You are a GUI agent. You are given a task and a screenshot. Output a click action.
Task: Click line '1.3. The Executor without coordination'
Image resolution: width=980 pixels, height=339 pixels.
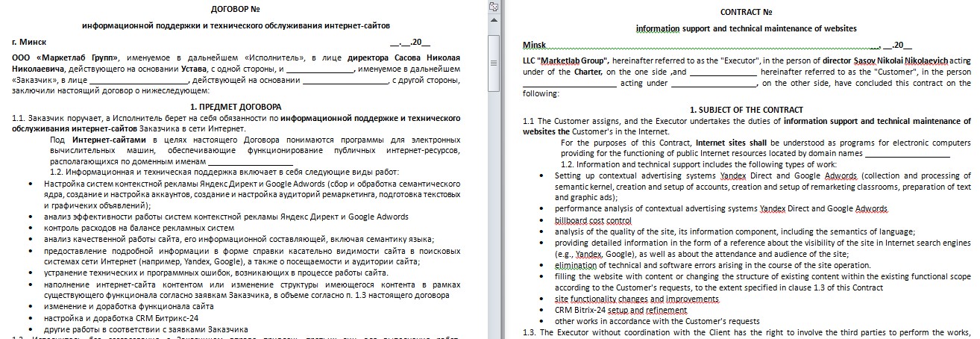(746, 332)
